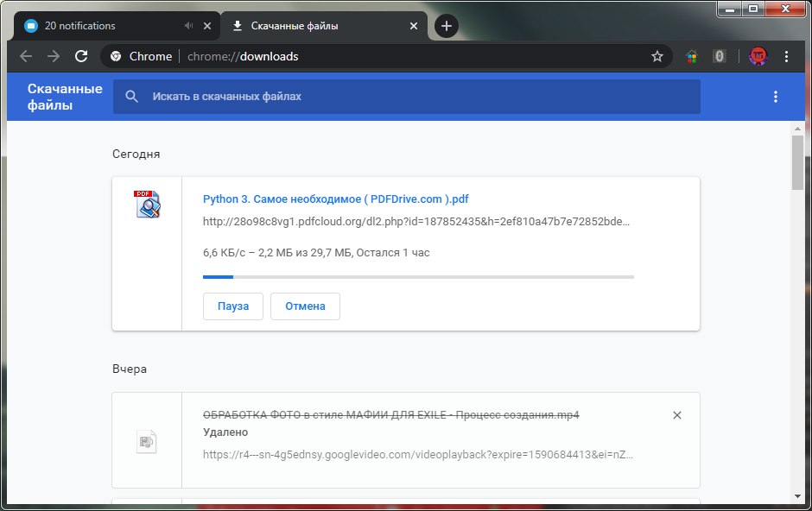The width and height of the screenshot is (812, 511).
Task: Maximize the Chrome window
Action: click(753, 9)
